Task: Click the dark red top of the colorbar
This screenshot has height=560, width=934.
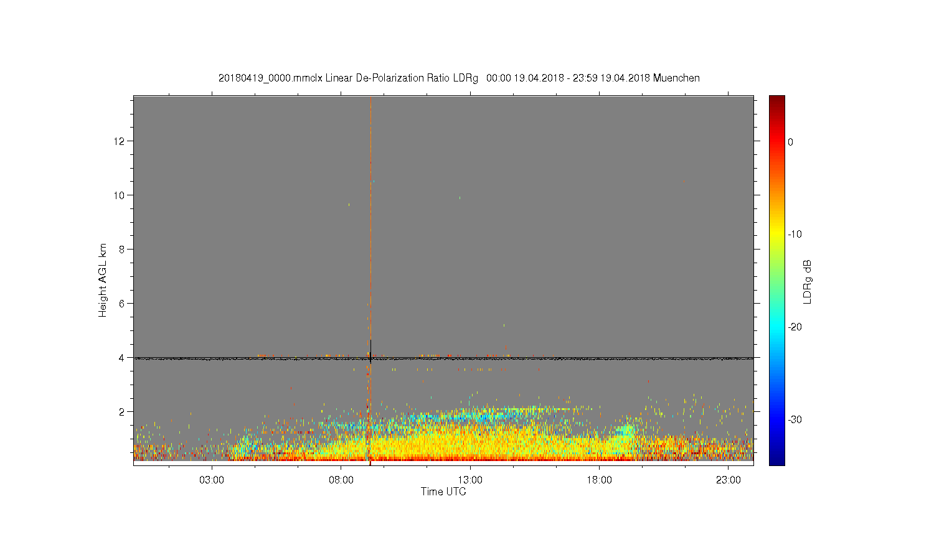Action: 777,101
